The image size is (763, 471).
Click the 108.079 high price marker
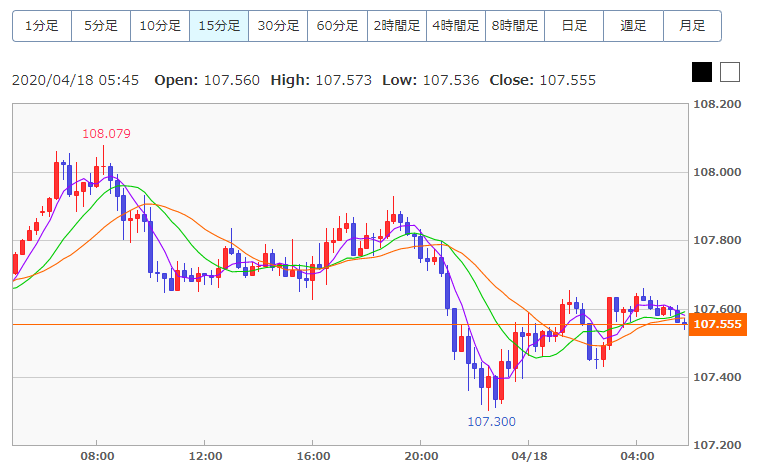[x=106, y=134]
